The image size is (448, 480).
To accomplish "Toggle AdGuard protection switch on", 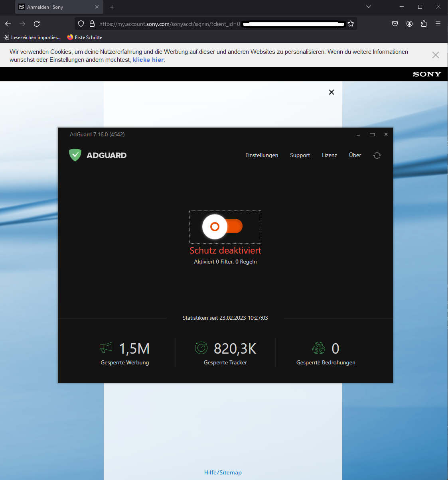I will (x=225, y=226).
